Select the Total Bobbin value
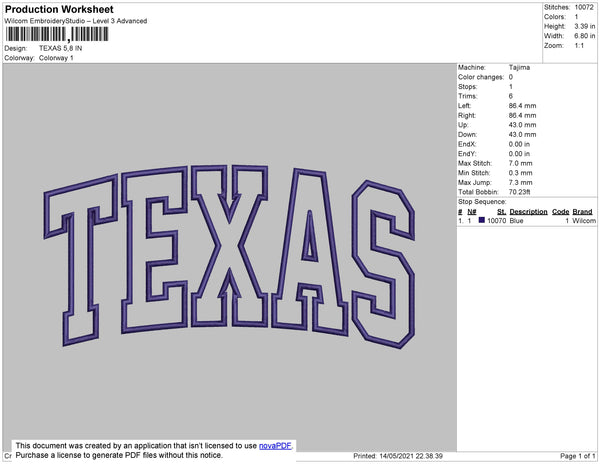Screen dimensions: 600x464 coord(522,190)
